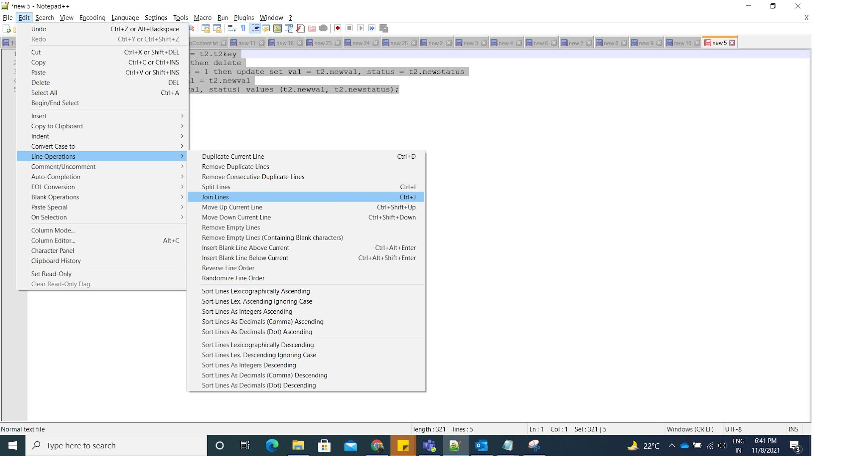Image resolution: width=868 pixels, height=456 pixels.
Task: Choose Sort Lines As Integers Ascending
Action: [x=247, y=311]
